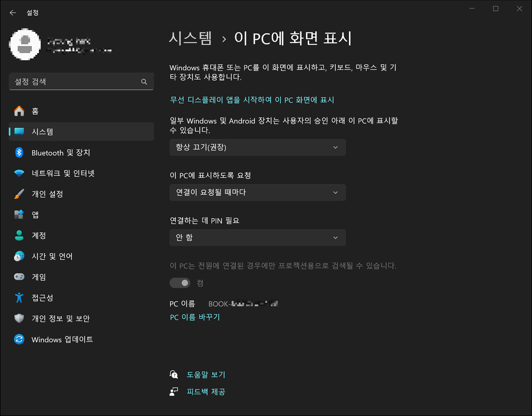The width and height of the screenshot is (532, 416).
Task: Open 개인 설정 page
Action: point(81,194)
